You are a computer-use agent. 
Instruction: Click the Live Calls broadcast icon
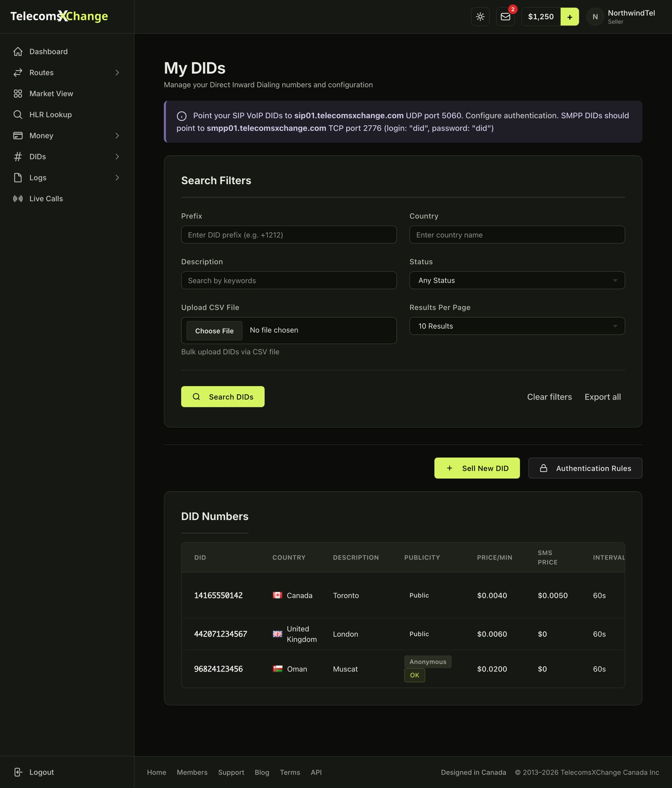(x=18, y=199)
